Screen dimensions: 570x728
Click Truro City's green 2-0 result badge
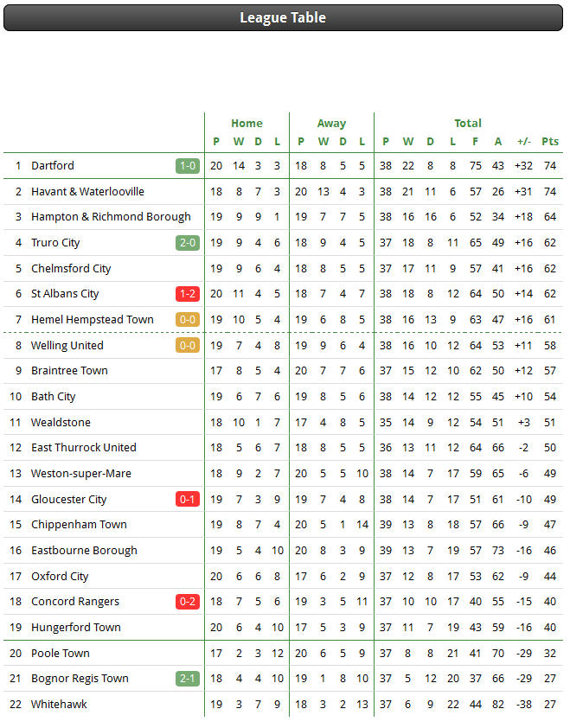188,243
